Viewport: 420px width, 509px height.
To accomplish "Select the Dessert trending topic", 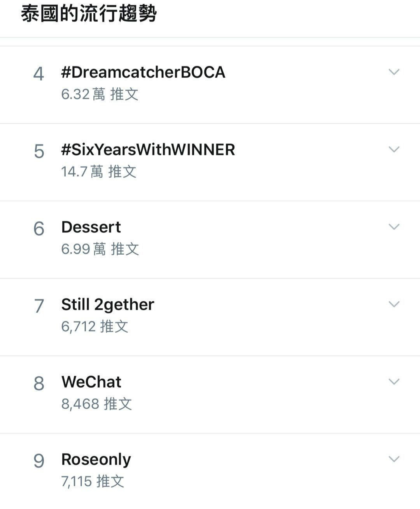I will 91,227.
